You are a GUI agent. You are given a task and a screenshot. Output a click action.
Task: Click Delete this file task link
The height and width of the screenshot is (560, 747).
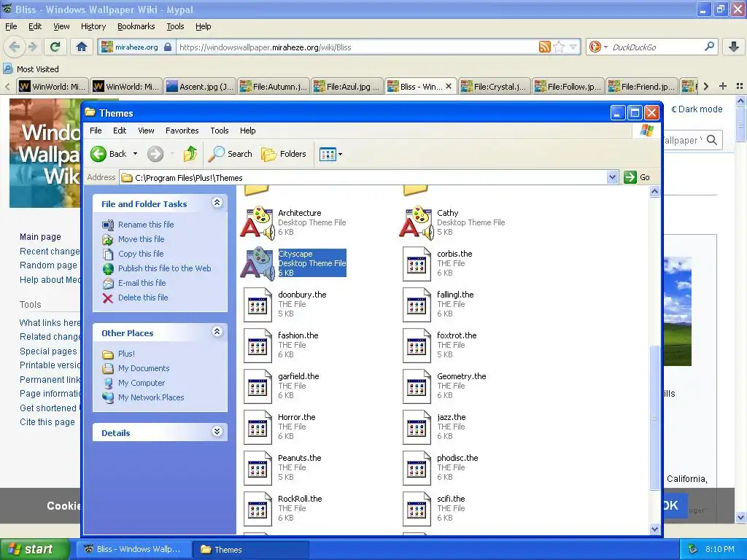(143, 297)
